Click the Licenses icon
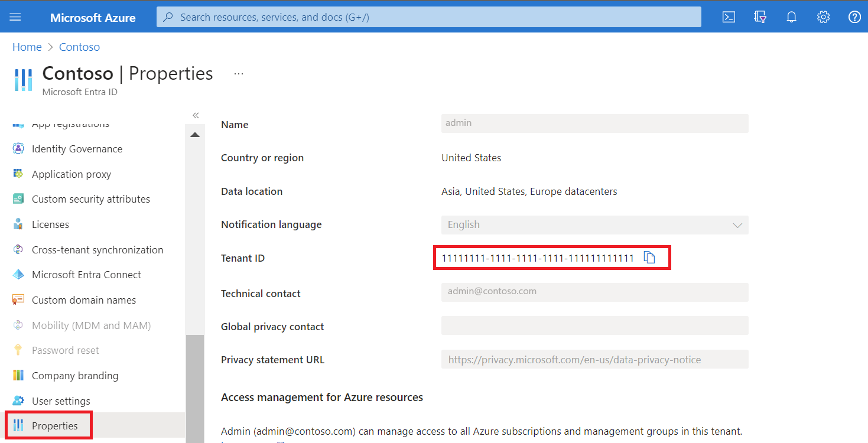Viewport: 868px width, 443px height. (18, 224)
